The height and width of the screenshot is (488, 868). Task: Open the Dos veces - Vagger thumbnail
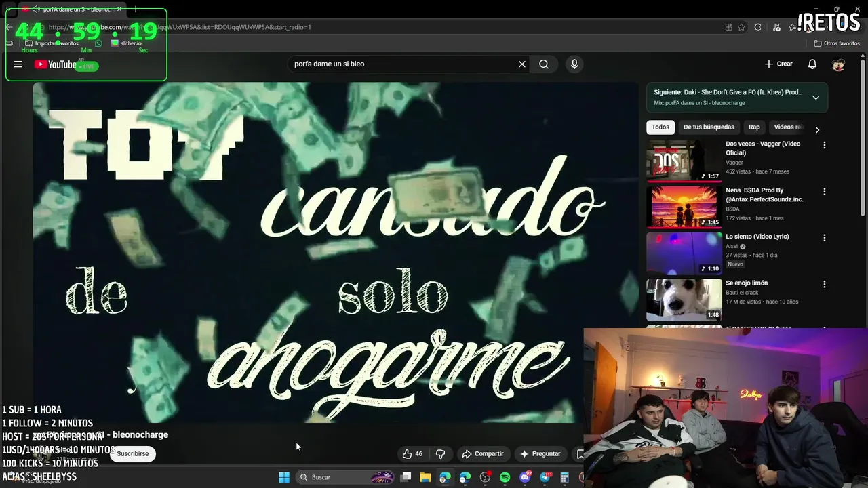tap(684, 161)
